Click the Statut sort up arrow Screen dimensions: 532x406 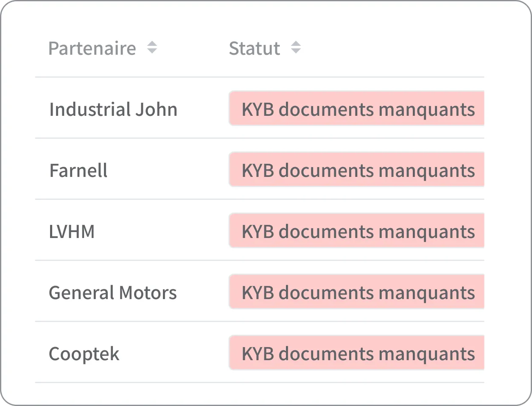(296, 44)
